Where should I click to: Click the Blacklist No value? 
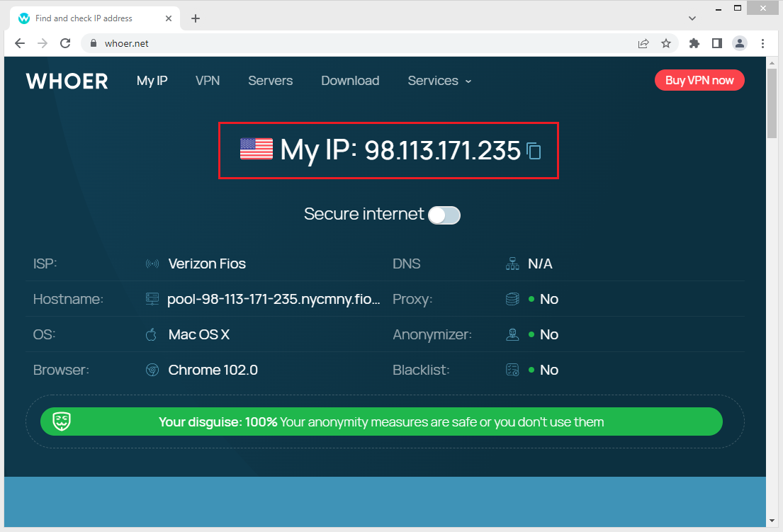click(548, 370)
